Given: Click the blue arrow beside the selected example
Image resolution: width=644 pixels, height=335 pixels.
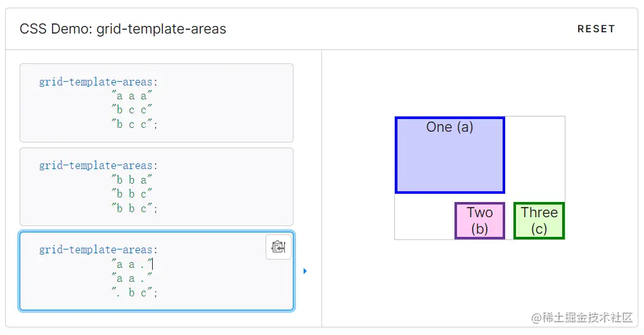Looking at the screenshot, I should coord(305,271).
